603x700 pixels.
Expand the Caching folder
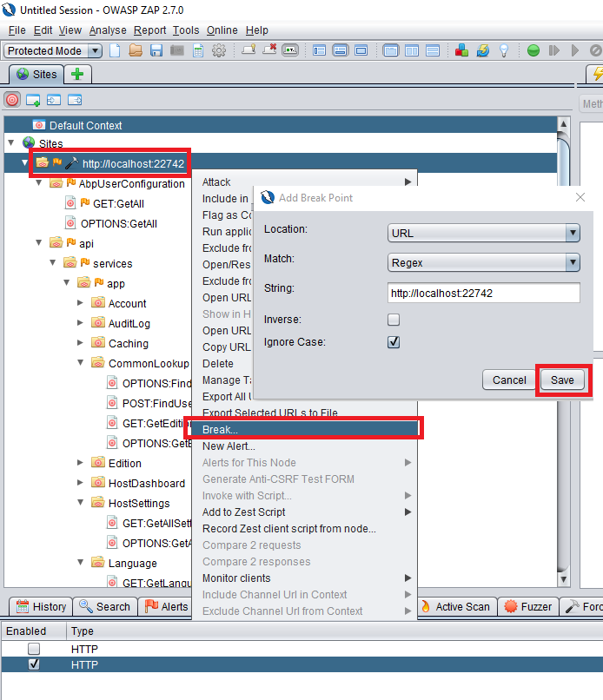pos(81,343)
